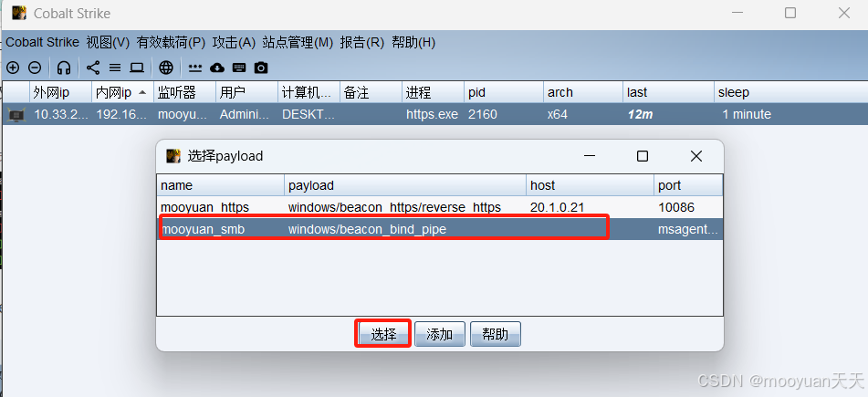Image resolution: width=868 pixels, height=397 pixels.
Task: Click the beacon computer icon in session row
Action: point(16,115)
